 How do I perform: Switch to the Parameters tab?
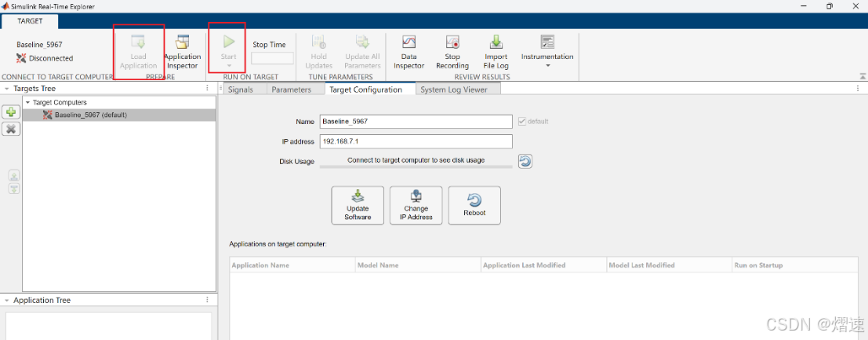(291, 90)
